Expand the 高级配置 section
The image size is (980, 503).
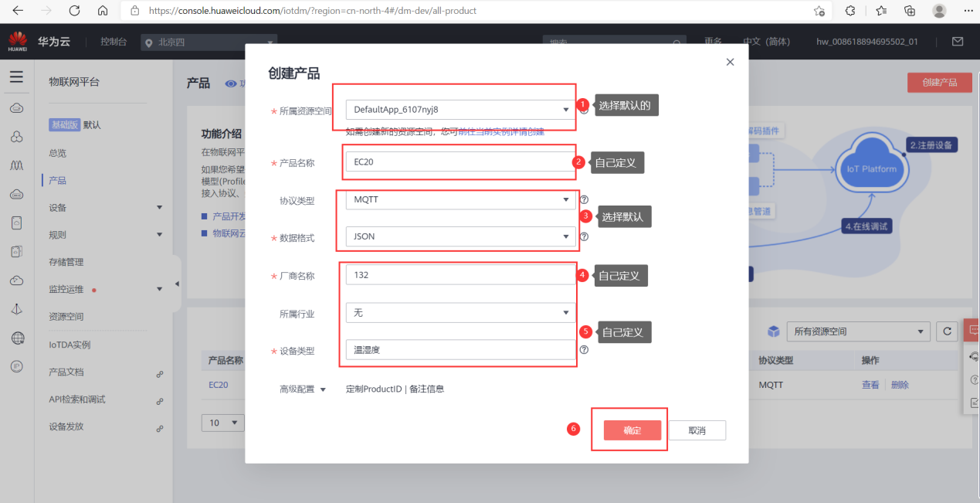click(303, 389)
